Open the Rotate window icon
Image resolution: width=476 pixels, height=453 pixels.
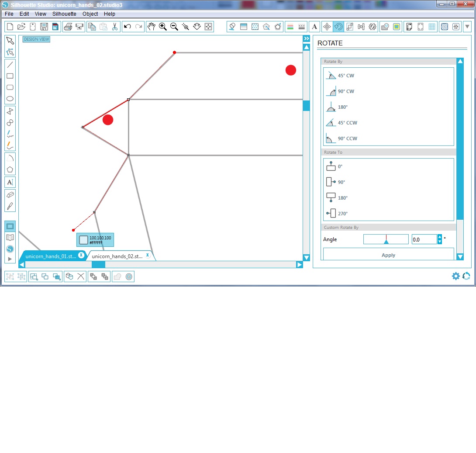[338, 27]
